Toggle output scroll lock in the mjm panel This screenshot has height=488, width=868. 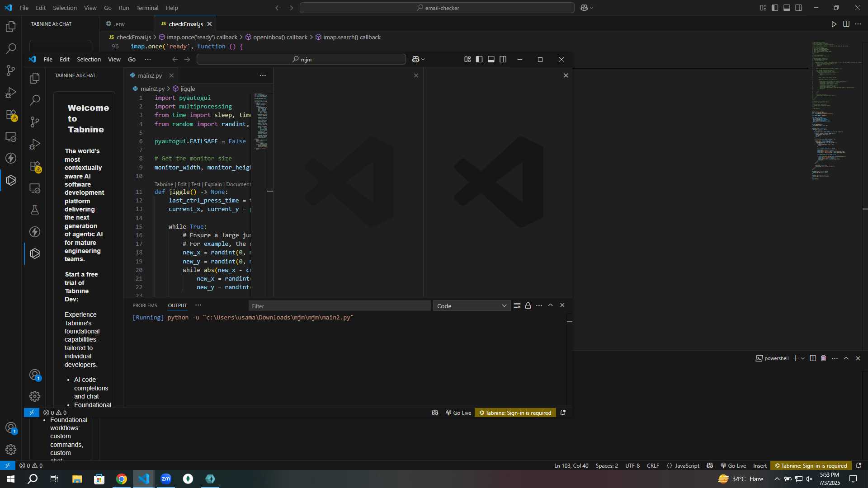(x=528, y=305)
